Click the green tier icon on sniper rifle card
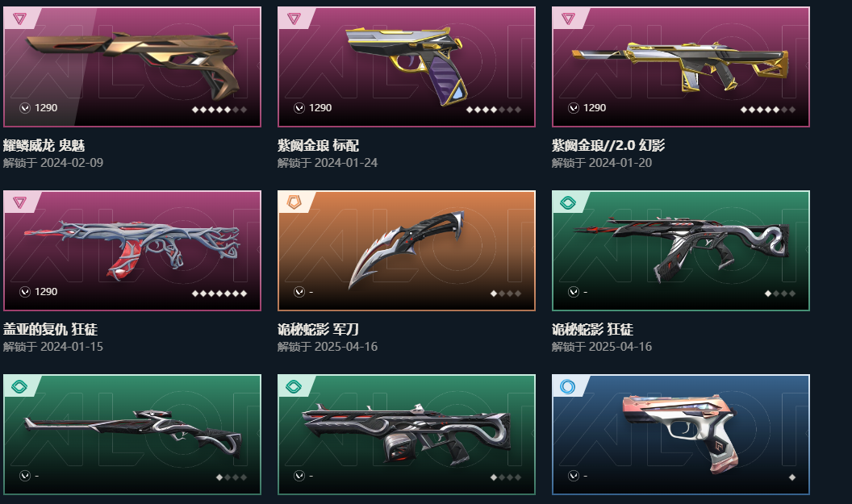The height and width of the screenshot is (504, 852). (x=19, y=387)
